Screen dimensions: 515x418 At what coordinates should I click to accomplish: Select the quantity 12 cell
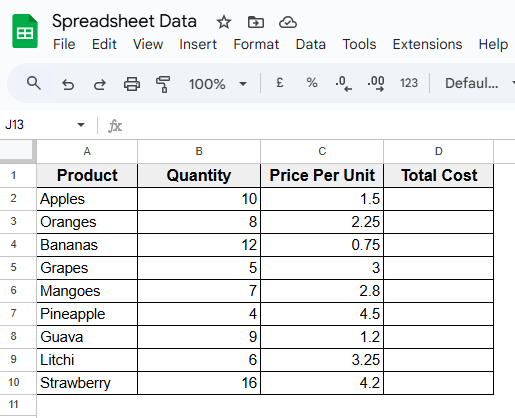point(199,245)
